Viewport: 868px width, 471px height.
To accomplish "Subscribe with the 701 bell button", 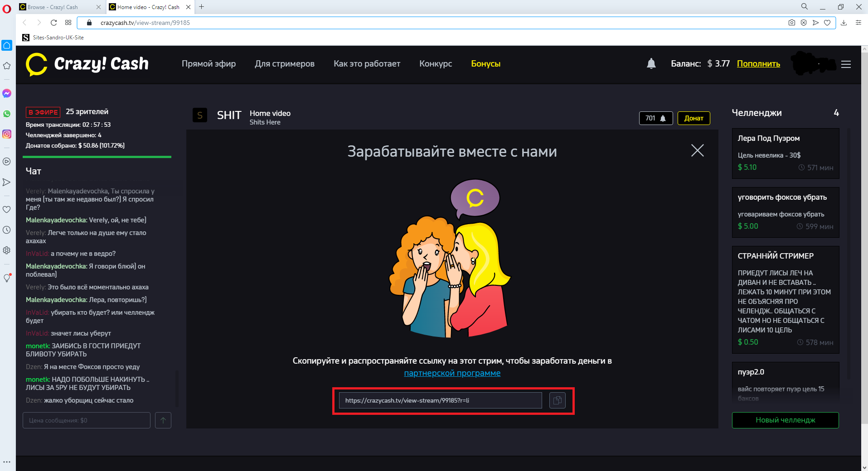I will click(655, 118).
